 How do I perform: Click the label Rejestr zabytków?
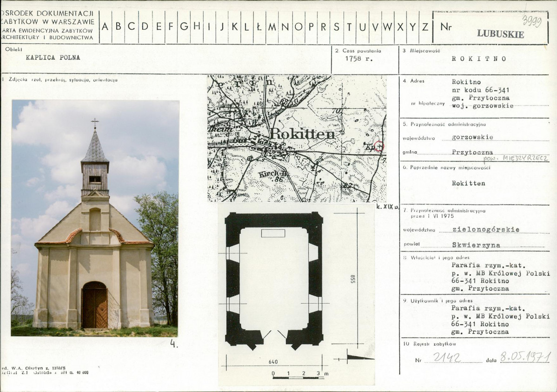(x=436, y=344)
